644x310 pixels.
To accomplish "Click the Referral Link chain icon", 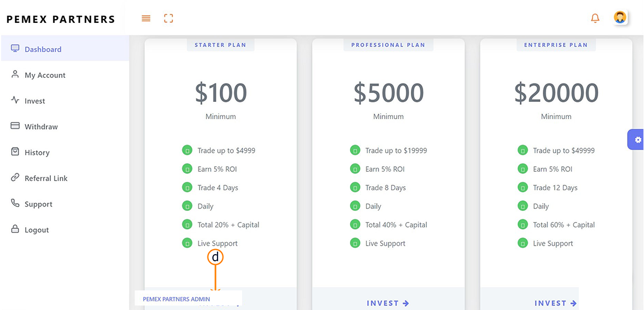I will click(x=15, y=178).
